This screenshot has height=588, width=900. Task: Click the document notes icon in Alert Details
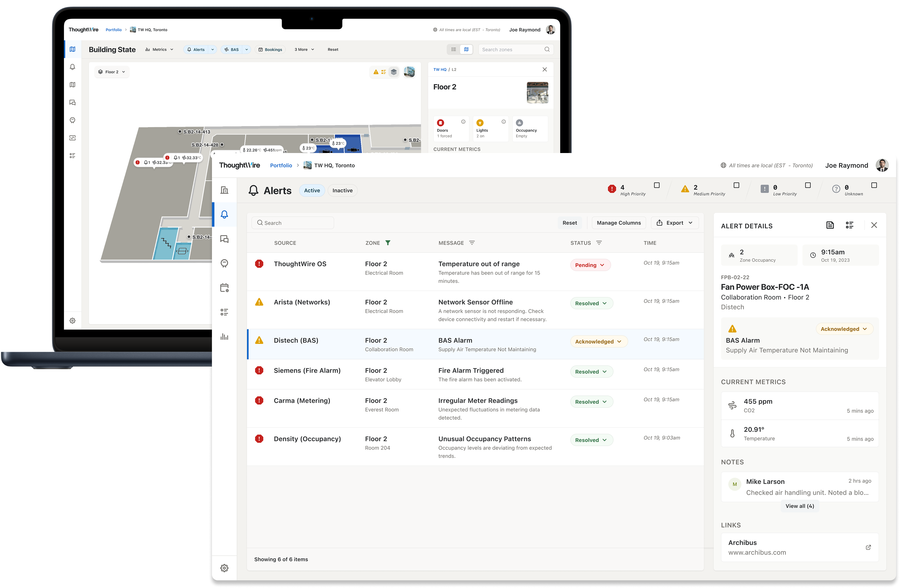[x=830, y=225]
